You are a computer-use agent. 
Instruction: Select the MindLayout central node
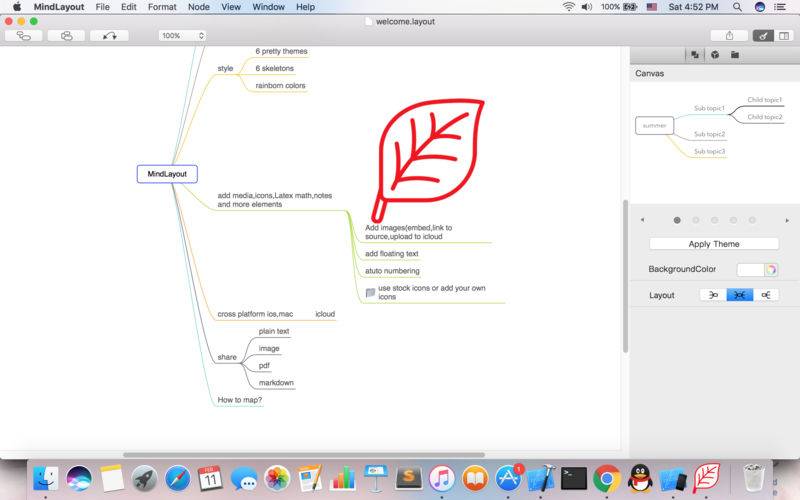click(167, 174)
